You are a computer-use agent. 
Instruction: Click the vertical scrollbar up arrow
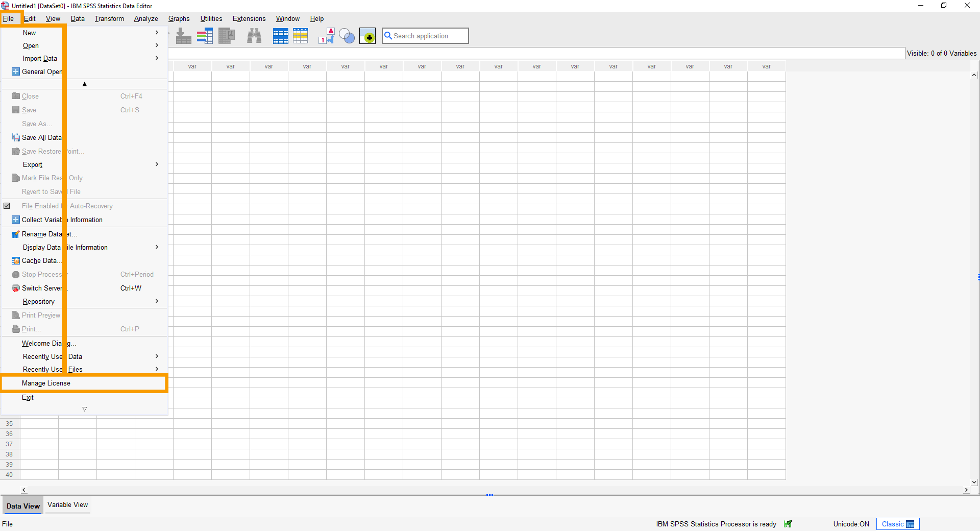[x=974, y=75]
